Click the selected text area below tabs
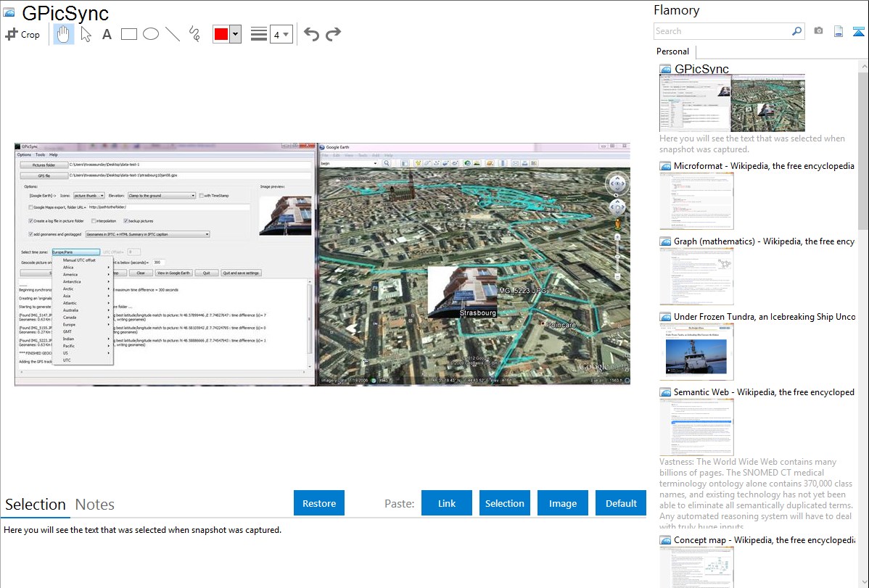This screenshot has height=588, width=869. click(x=323, y=554)
